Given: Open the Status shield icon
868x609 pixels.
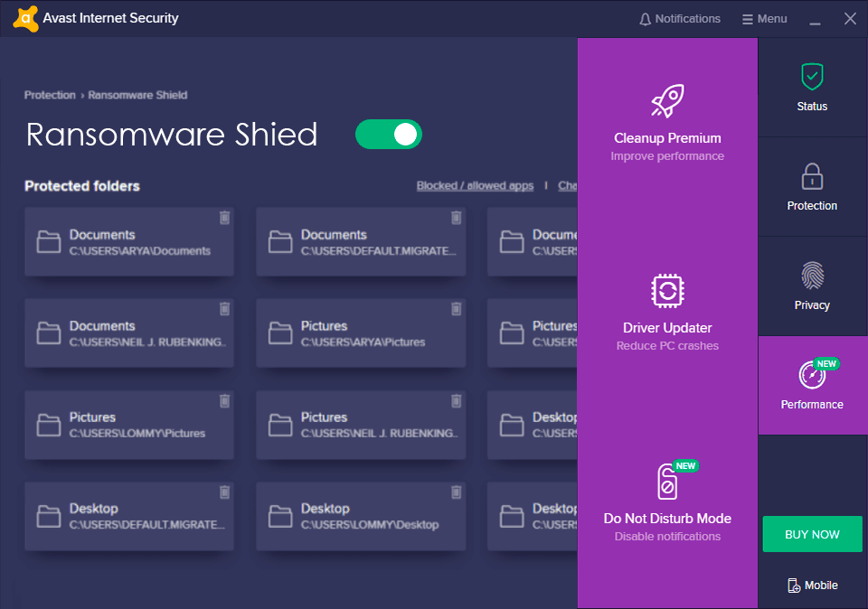Looking at the screenshot, I should tap(811, 76).
